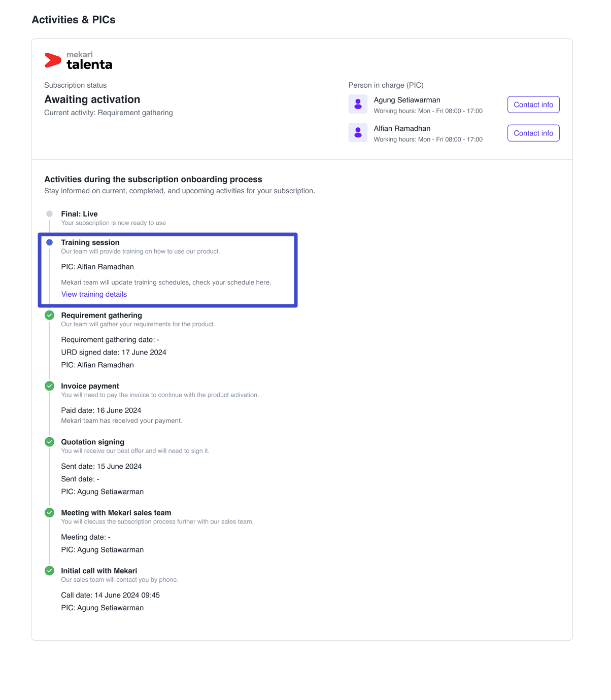Click the Invoice payment step title
The height and width of the screenshot is (700, 611).
click(90, 386)
